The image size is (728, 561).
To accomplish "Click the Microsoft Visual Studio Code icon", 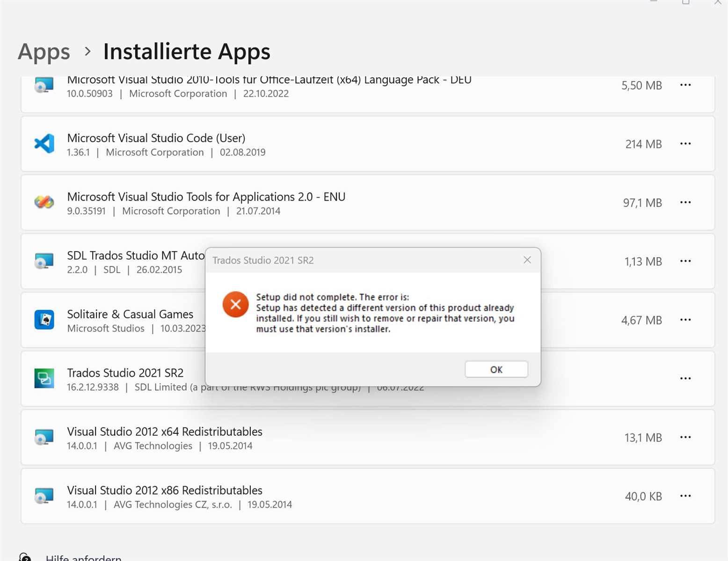I will [44, 144].
